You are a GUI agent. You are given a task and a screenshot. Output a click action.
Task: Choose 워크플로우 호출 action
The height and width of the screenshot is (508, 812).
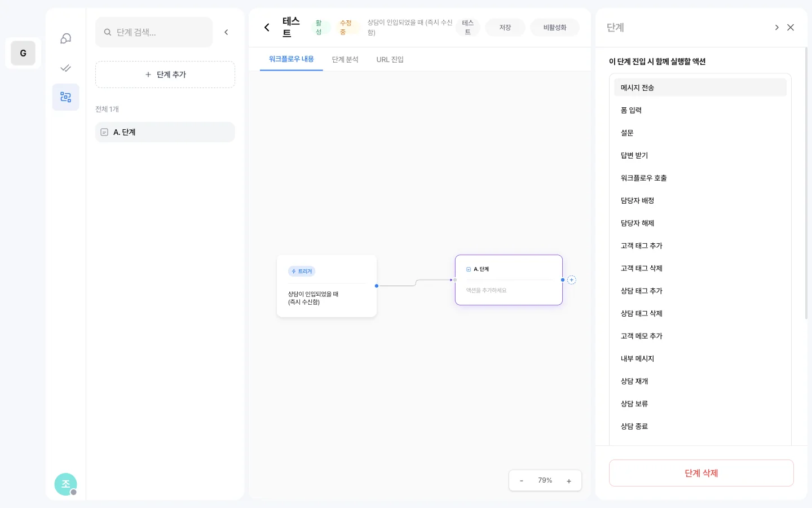point(700,178)
